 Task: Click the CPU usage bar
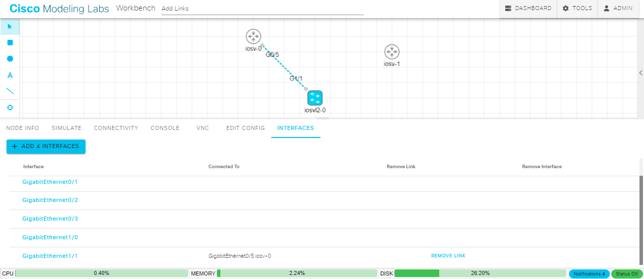coord(102,273)
